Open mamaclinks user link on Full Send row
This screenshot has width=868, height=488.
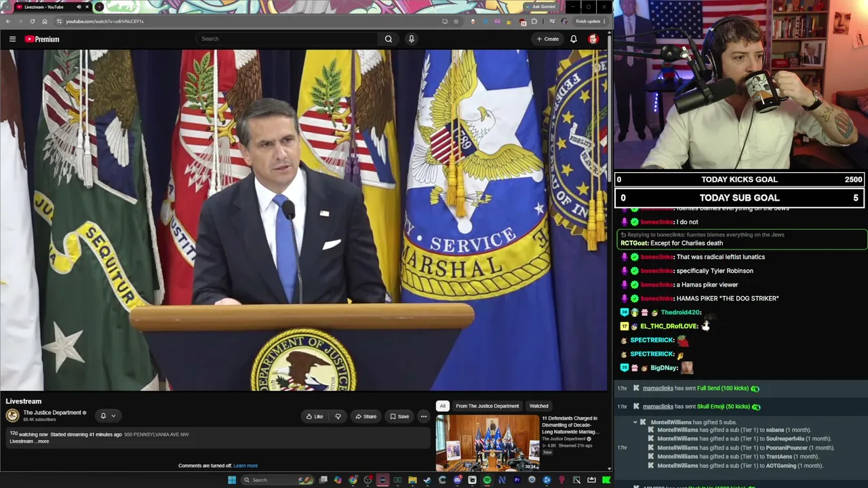(x=658, y=388)
